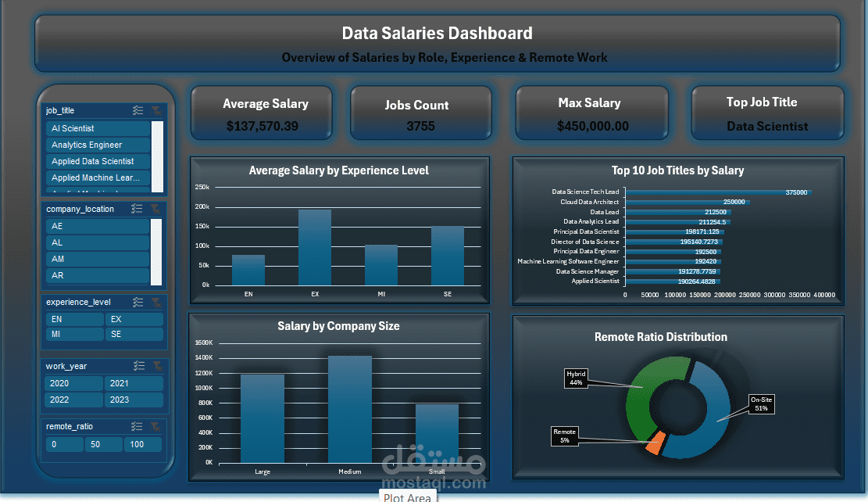Click the EX bar in experience chart
This screenshot has width=868, height=502.
click(x=315, y=247)
